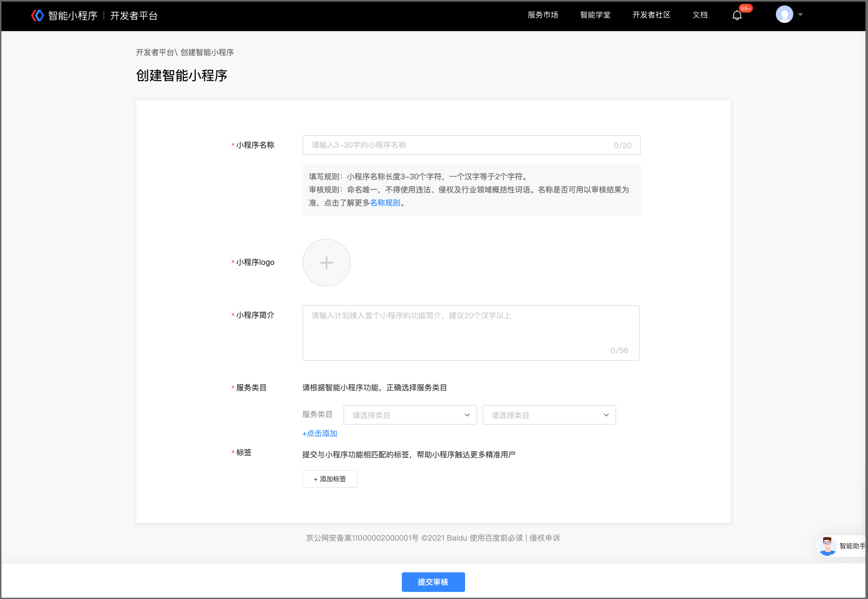
Task: Click the + 添加标签 button
Action: click(x=330, y=479)
